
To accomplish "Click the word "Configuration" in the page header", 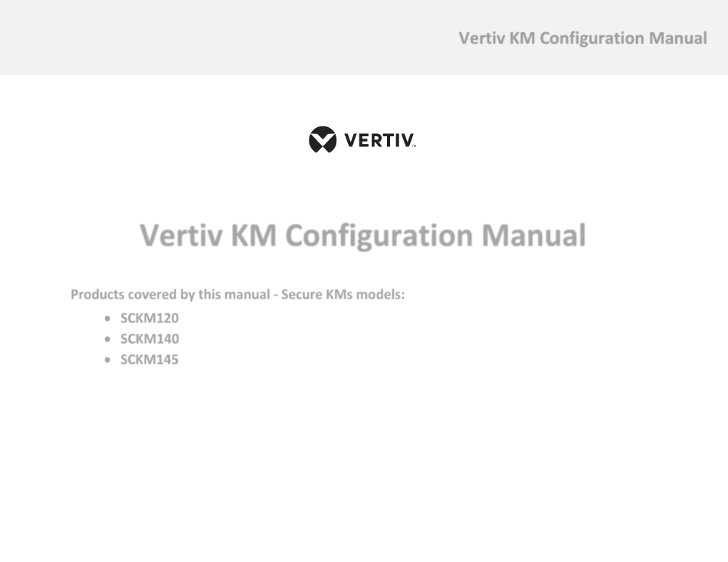I will click(592, 38).
